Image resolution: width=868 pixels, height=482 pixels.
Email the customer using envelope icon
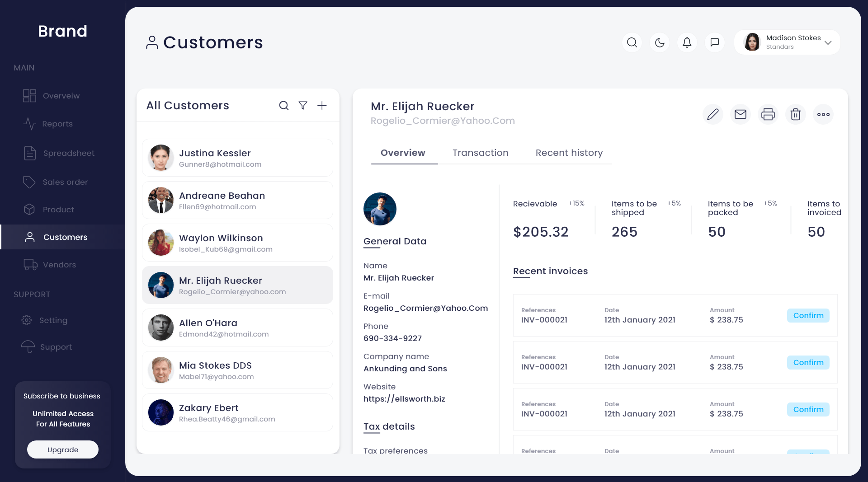click(741, 114)
